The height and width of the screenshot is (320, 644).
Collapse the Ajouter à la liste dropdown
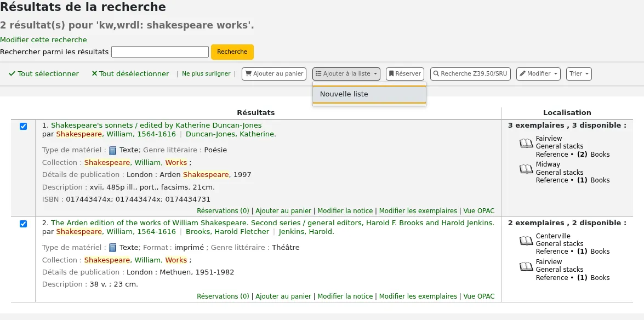click(x=346, y=74)
